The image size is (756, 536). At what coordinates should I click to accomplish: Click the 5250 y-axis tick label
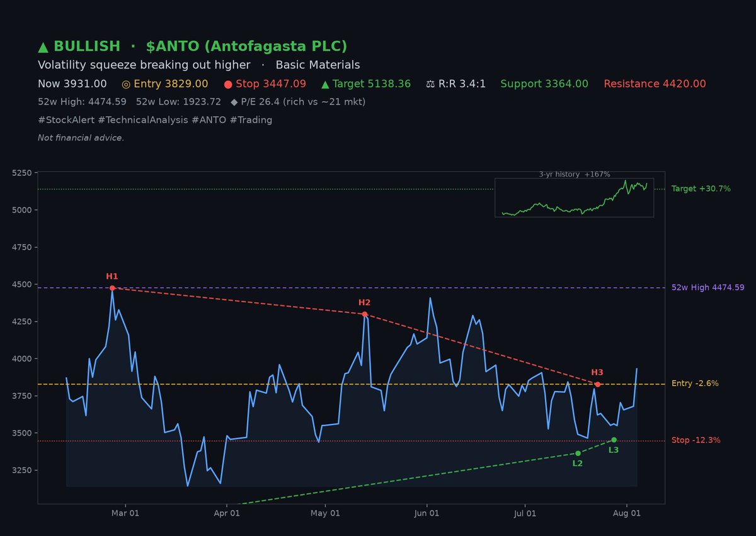click(x=21, y=173)
